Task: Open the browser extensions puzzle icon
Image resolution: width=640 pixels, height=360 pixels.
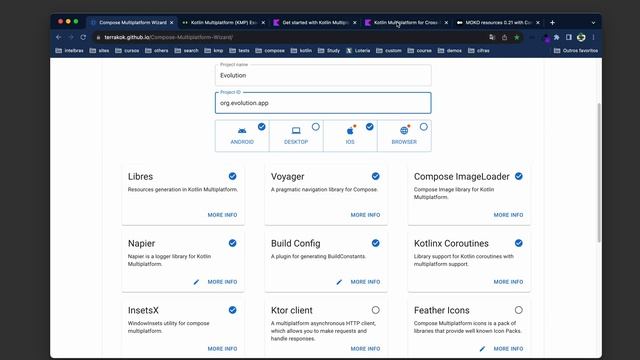Action: 556,37
